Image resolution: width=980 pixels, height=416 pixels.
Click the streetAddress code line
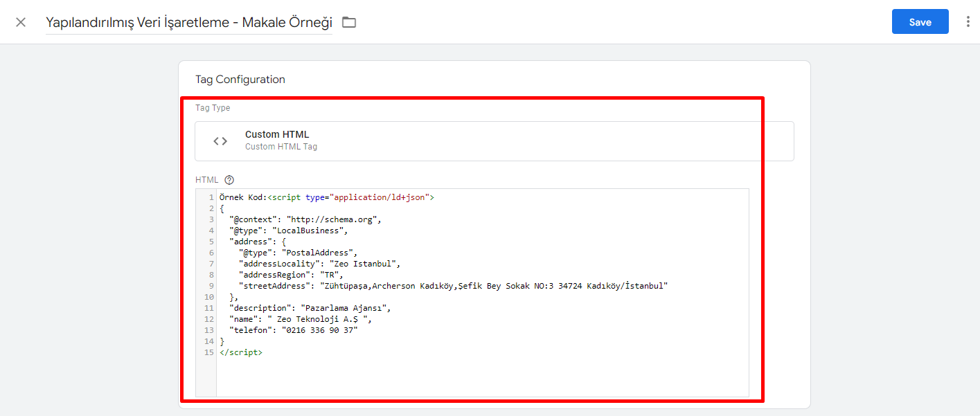453,286
